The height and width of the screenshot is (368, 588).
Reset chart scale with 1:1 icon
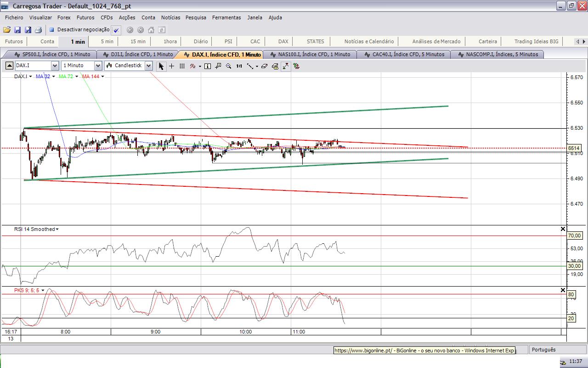[239, 66]
